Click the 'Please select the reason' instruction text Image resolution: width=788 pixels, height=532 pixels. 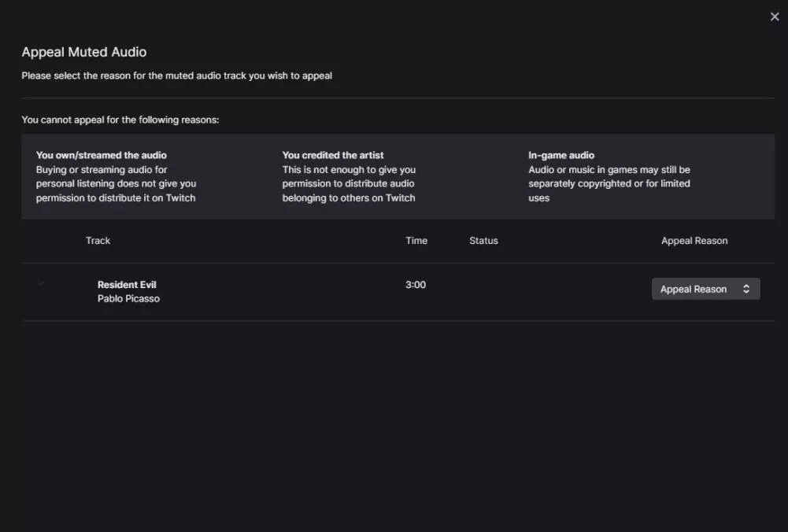pos(176,76)
